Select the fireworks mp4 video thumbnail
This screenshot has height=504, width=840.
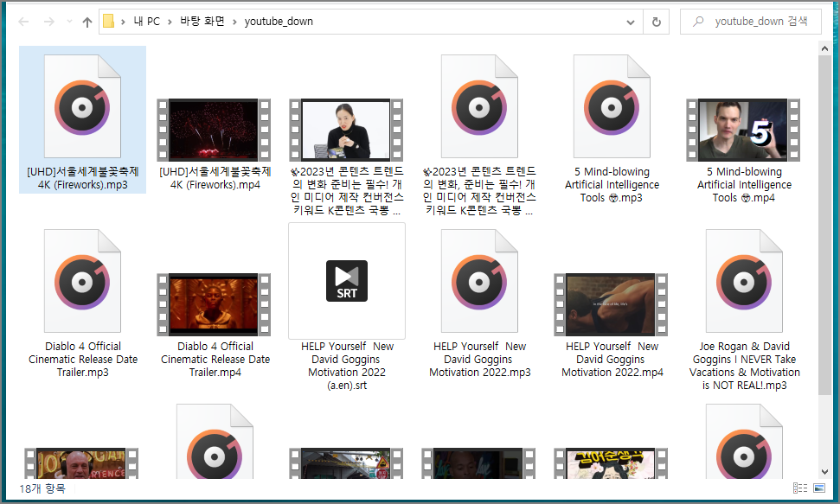tap(214, 131)
